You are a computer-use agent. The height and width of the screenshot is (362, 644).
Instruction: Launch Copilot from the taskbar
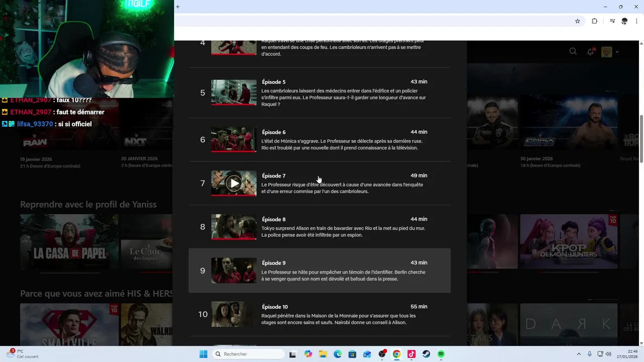(308, 354)
